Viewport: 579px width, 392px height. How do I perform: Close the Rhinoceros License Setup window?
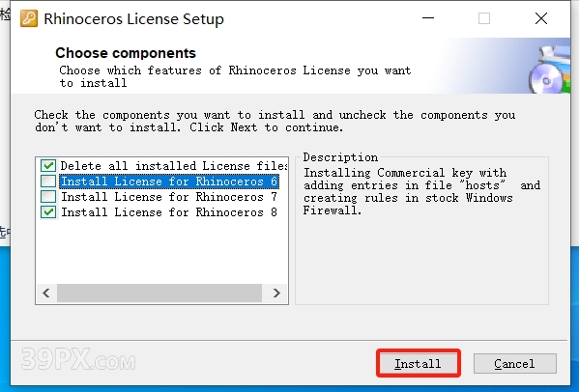tap(541, 18)
